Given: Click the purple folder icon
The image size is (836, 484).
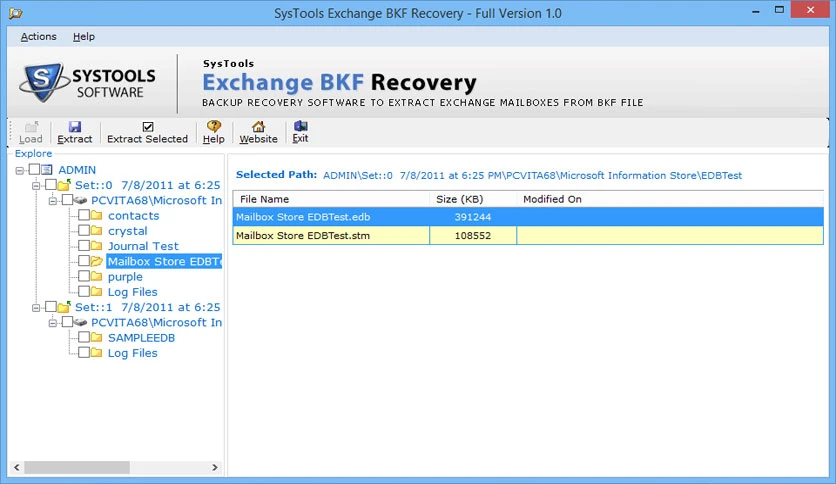Looking at the screenshot, I should [97, 276].
